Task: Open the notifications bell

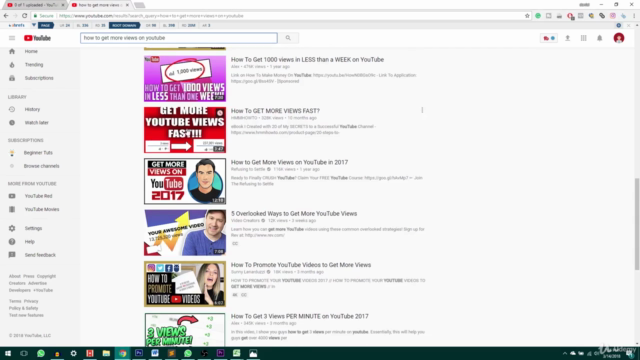Action: tap(600, 38)
